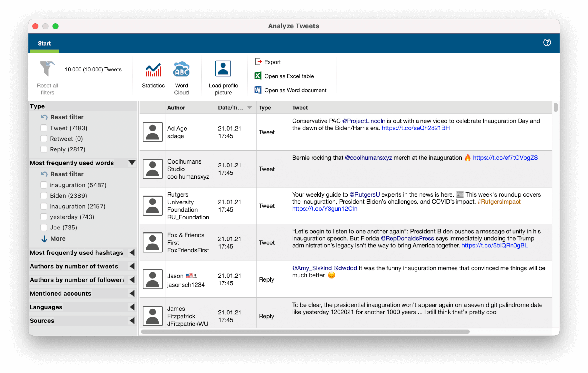Screen dimensions: 588x373
Task: Check the Joe (735) word filter
Action: click(44, 227)
